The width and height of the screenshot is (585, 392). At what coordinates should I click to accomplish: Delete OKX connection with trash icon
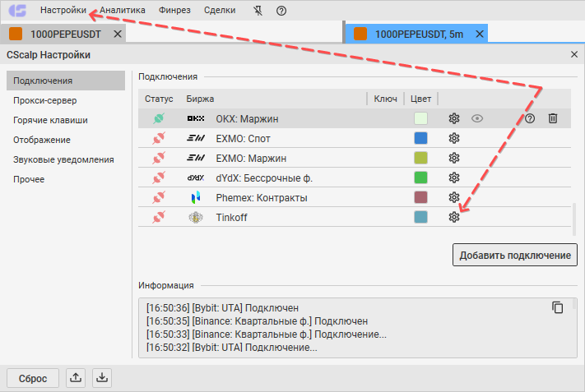point(553,118)
